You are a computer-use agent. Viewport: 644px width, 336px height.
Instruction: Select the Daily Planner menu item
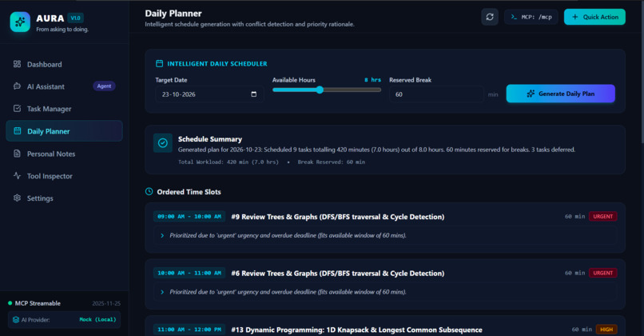click(64, 131)
